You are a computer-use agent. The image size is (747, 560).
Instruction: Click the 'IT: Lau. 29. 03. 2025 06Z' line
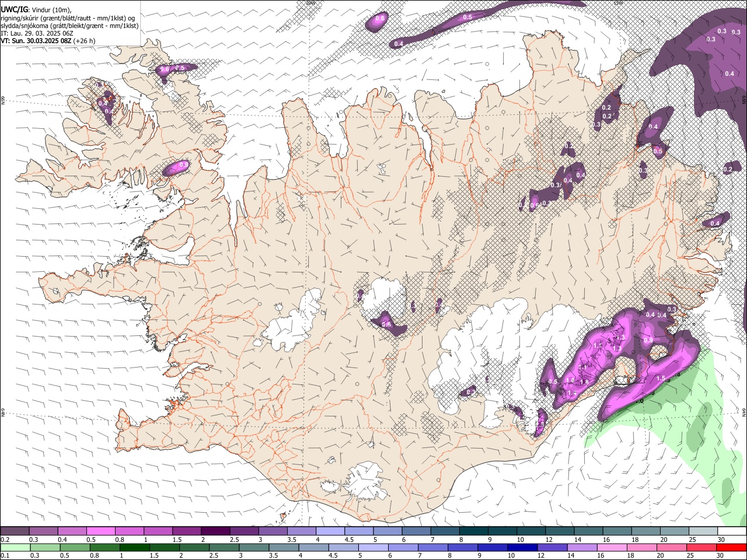(37, 33)
